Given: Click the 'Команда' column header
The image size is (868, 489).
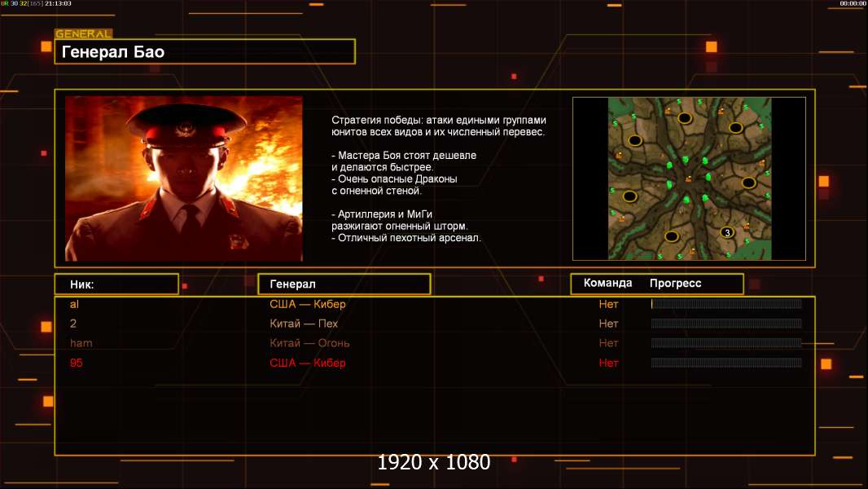Looking at the screenshot, I should tap(607, 283).
